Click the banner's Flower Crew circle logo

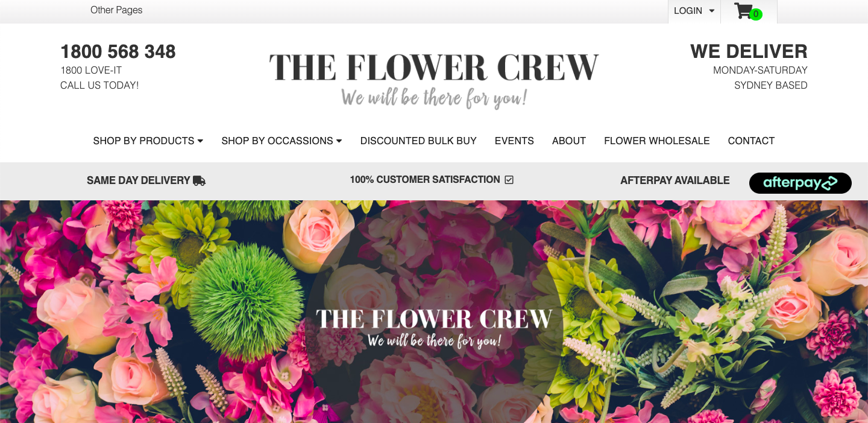pos(434,328)
